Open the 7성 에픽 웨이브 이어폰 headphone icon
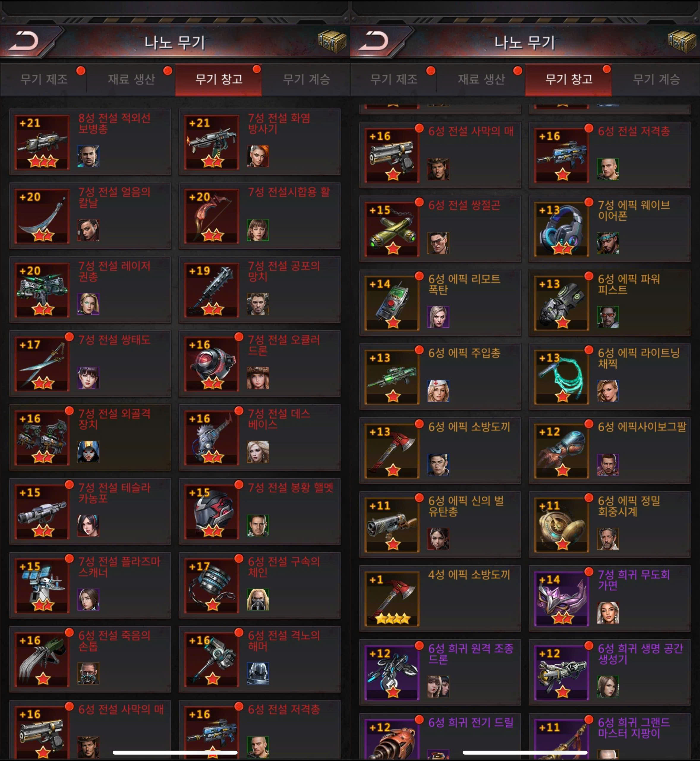The image size is (700, 761). [x=562, y=229]
